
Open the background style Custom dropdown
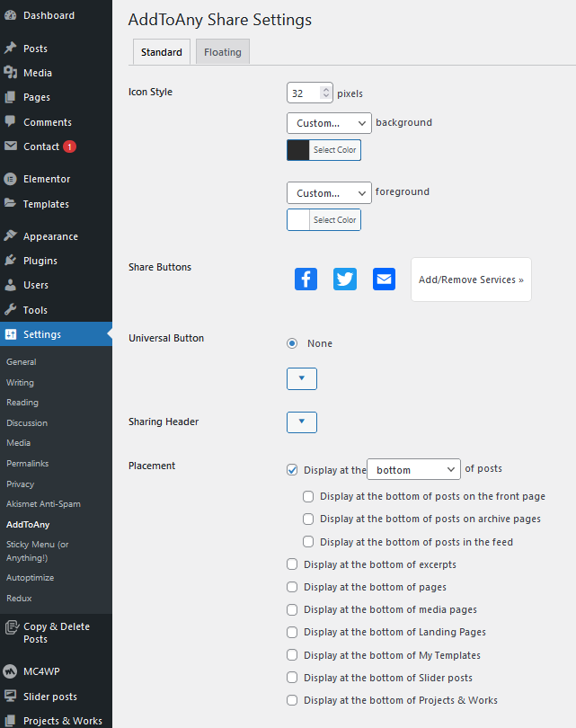(329, 123)
